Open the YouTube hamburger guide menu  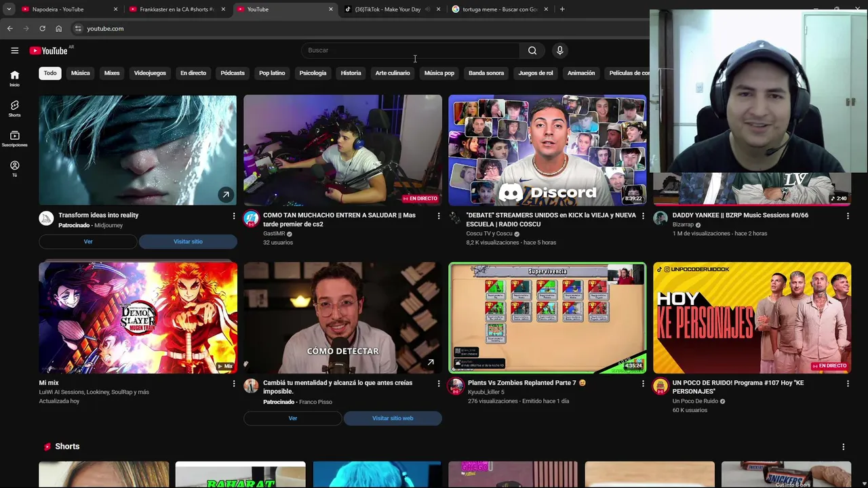point(14,50)
